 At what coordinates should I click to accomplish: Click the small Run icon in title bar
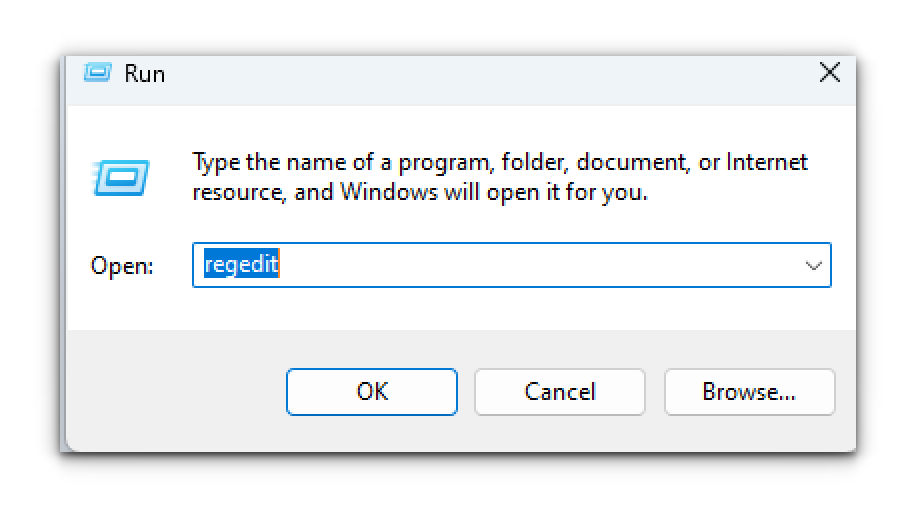pyautogui.click(x=97, y=73)
